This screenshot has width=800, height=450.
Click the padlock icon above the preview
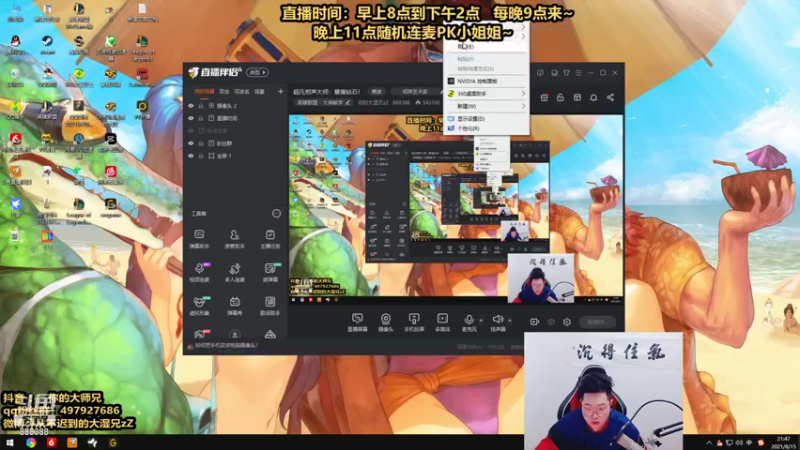click(560, 97)
